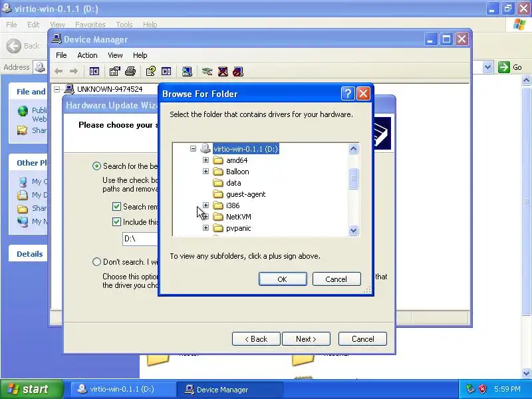Click folder tree scroll down arrow
Viewport: 532px width, 399px height.
click(353, 231)
